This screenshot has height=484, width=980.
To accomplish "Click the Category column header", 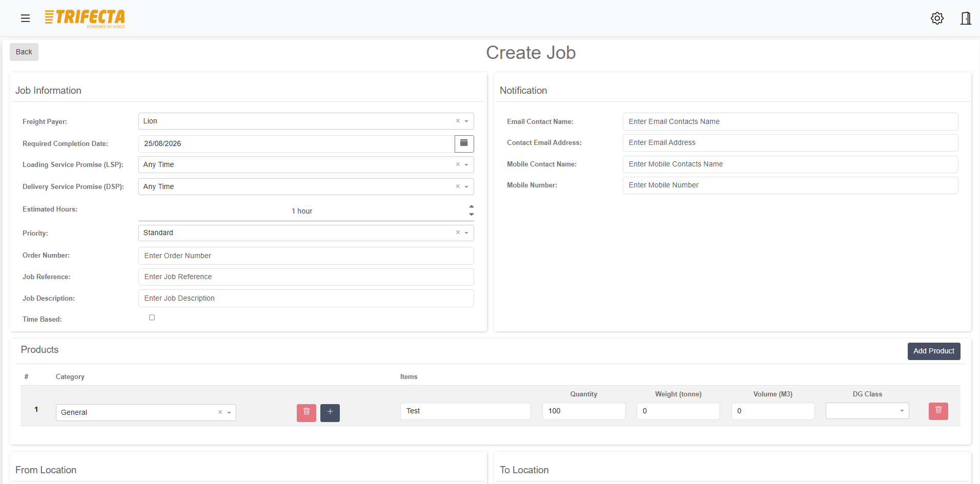I will pyautogui.click(x=70, y=376).
